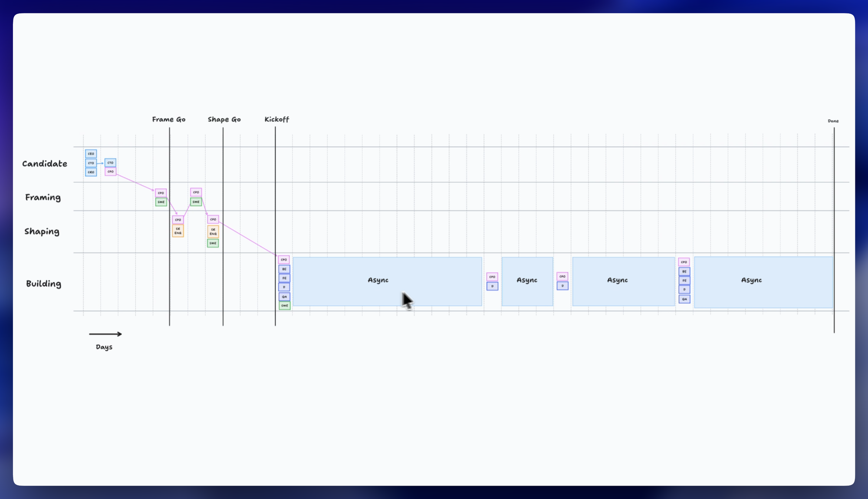The width and height of the screenshot is (868, 499).
Task: Select the FE box next to the Kickoff line
Action: tap(284, 278)
